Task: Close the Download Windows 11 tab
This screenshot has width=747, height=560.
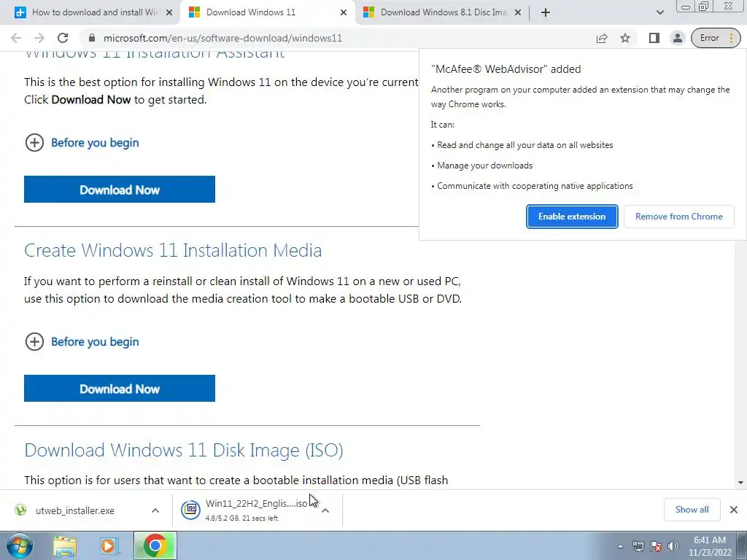Action: click(x=344, y=12)
